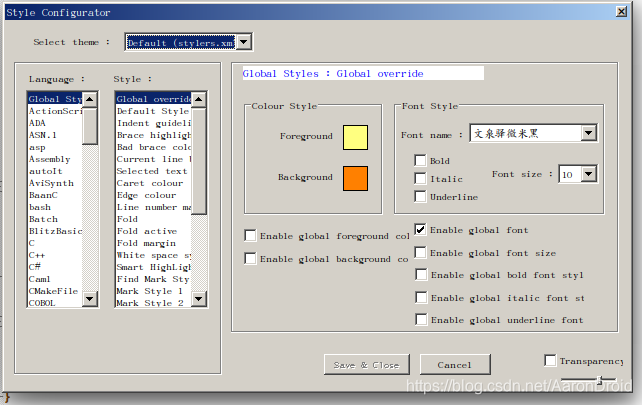Select bash in Language list
This screenshot has height=405, width=642.
(x=55, y=207)
